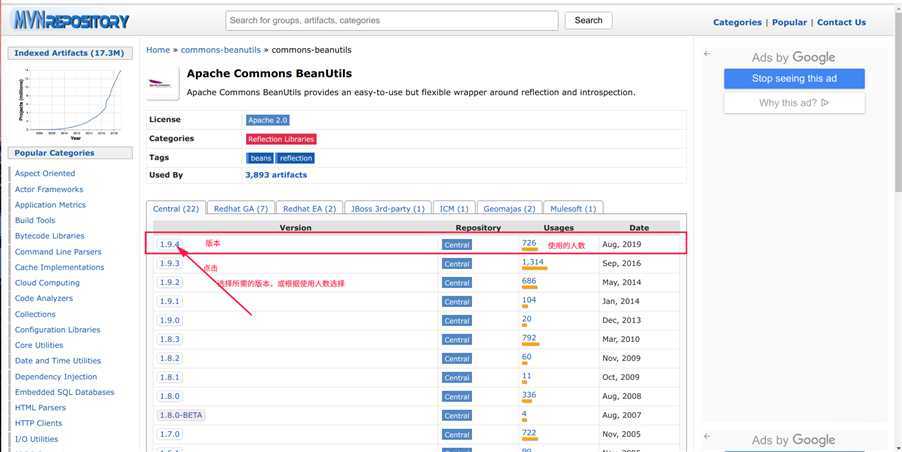The width and height of the screenshot is (902, 452).
Task: Focus the artifact search input field
Action: coord(392,21)
